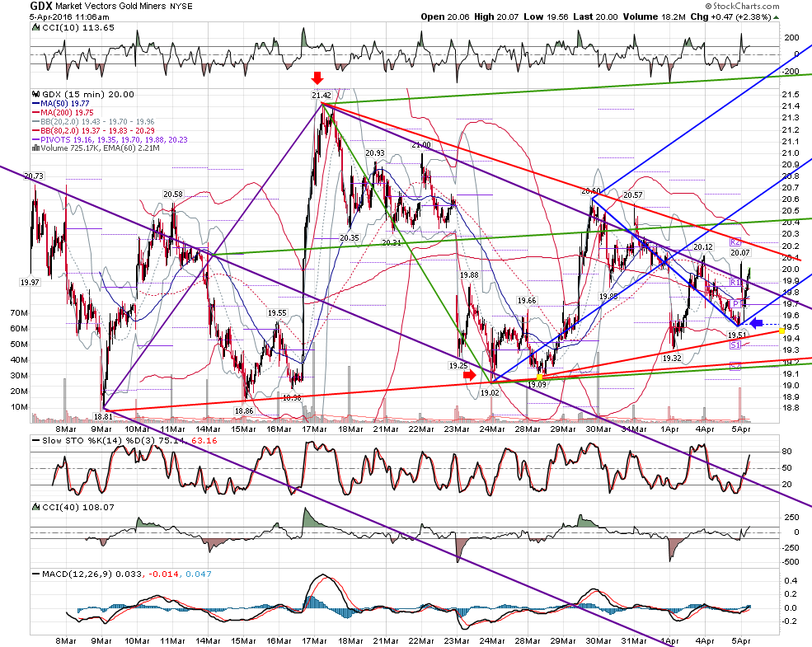Click the bar icon beside Volume 725.17K
Viewport: 812px width, 647px height.
point(35,148)
